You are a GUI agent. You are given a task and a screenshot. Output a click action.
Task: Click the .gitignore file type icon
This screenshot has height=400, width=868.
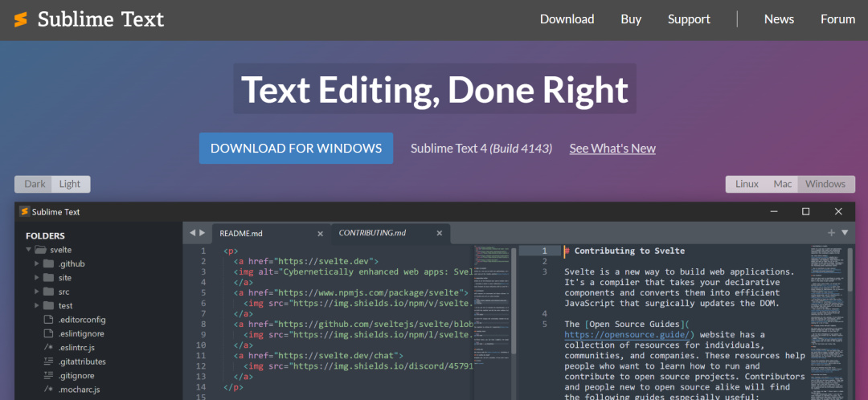[x=48, y=376]
